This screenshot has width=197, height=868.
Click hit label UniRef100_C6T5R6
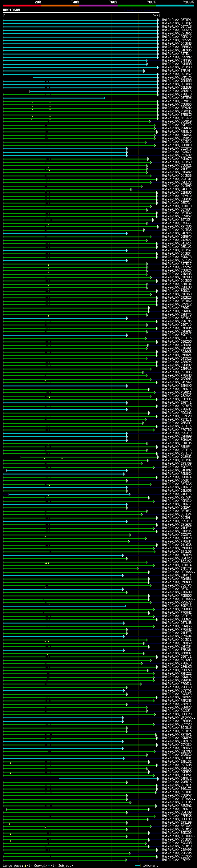(x=177, y=98)
